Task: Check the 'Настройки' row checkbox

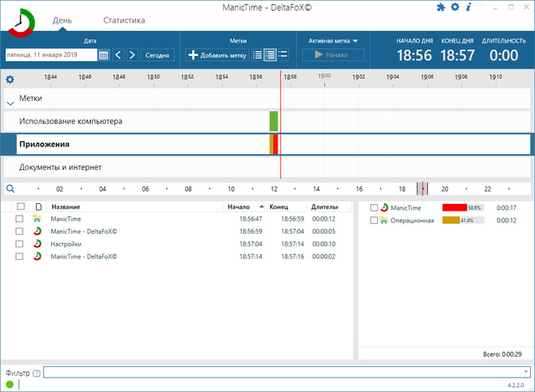Action: pos(19,244)
